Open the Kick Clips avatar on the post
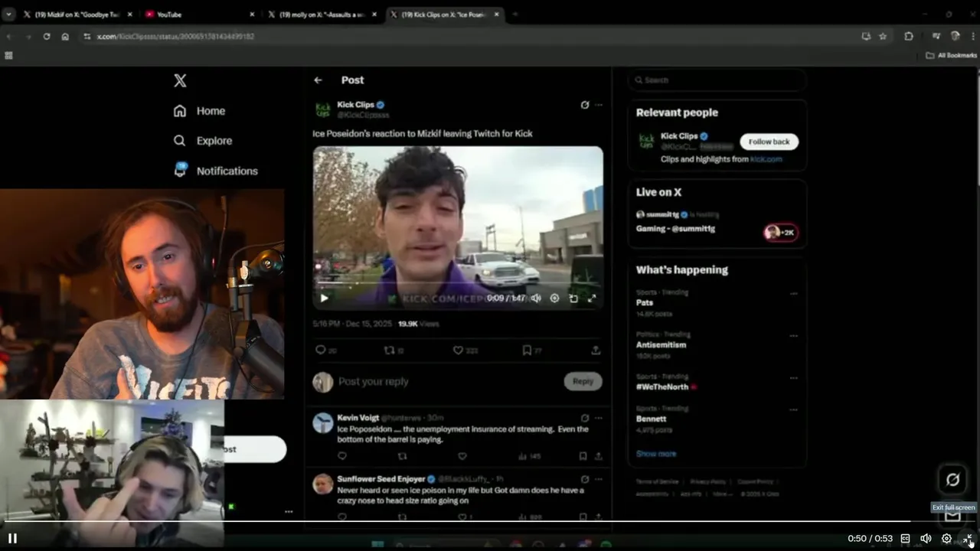The image size is (980, 551). [x=323, y=109]
